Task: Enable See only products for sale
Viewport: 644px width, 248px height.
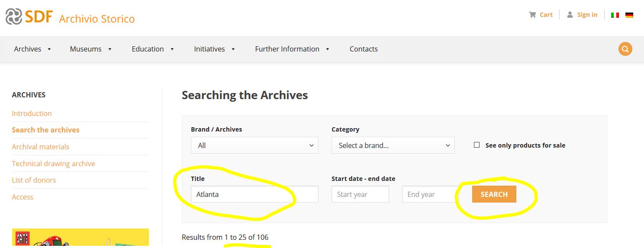Action: 477,145
